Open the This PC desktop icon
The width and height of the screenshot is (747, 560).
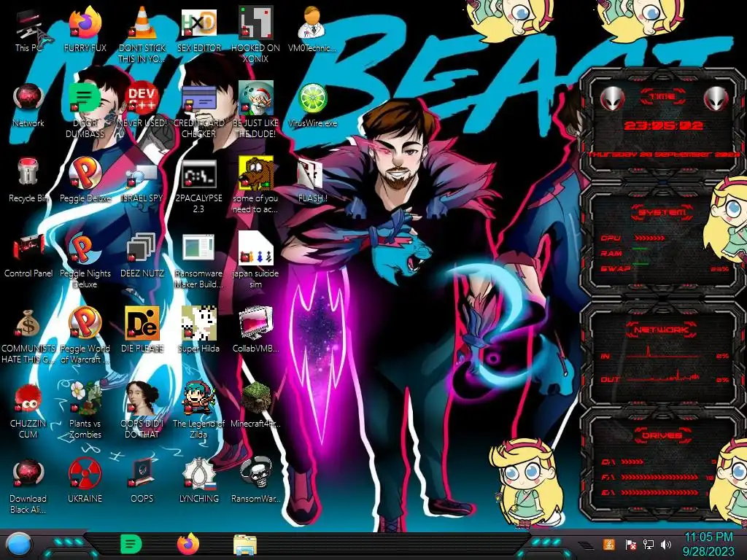[x=28, y=29]
